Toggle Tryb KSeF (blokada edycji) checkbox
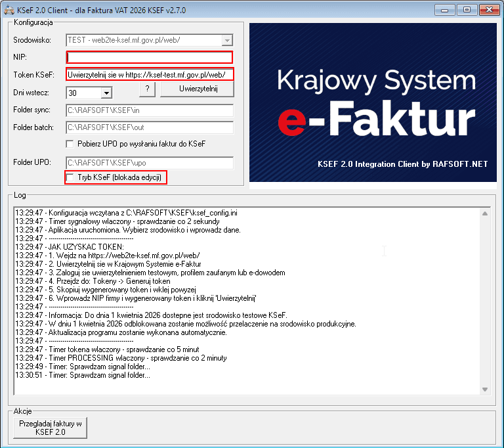 coord(70,177)
